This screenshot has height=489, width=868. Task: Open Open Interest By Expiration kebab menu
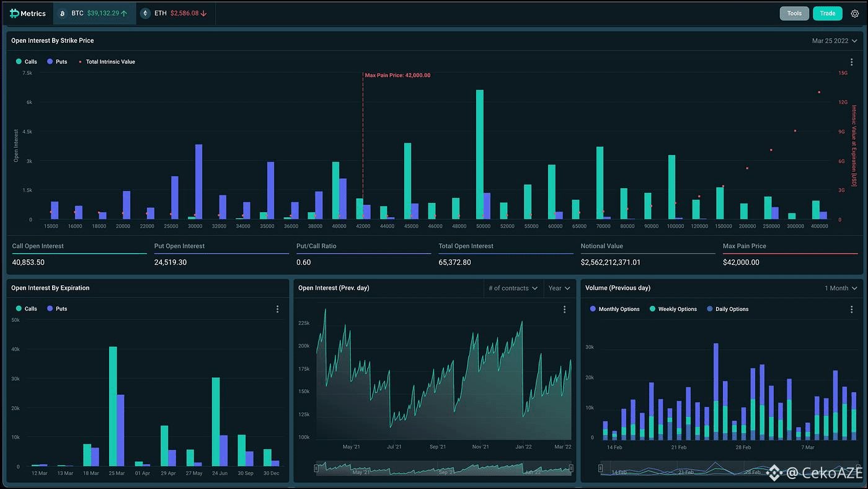277,309
